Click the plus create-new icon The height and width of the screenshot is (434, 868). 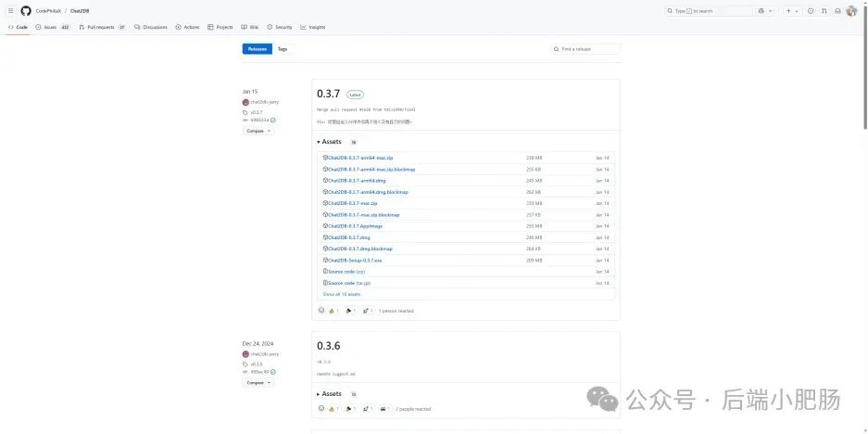[789, 11]
